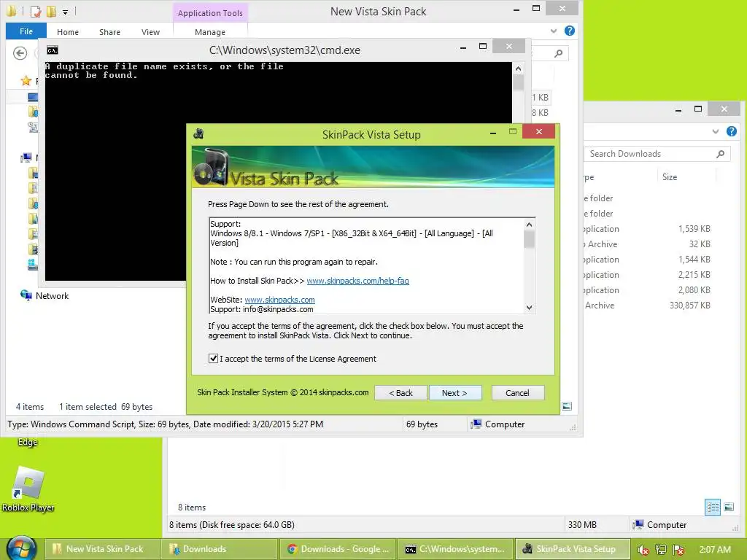The height and width of the screenshot is (560, 747).
Task: Click the cmd window scroll up arrow
Action: click(519, 69)
